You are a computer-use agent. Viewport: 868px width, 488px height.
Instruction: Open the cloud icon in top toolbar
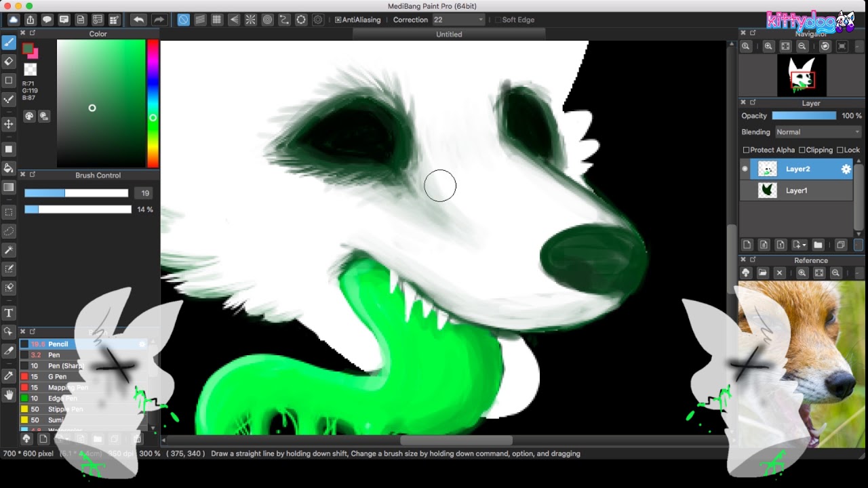14,20
